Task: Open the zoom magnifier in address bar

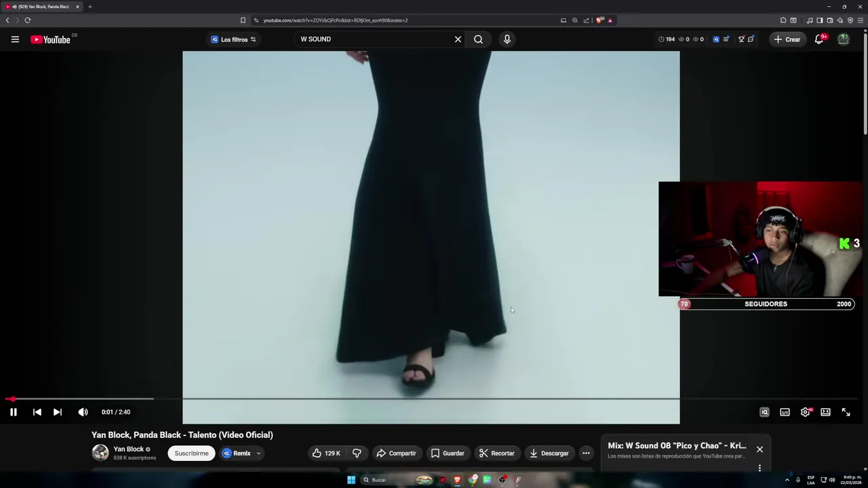Action: pos(575,20)
